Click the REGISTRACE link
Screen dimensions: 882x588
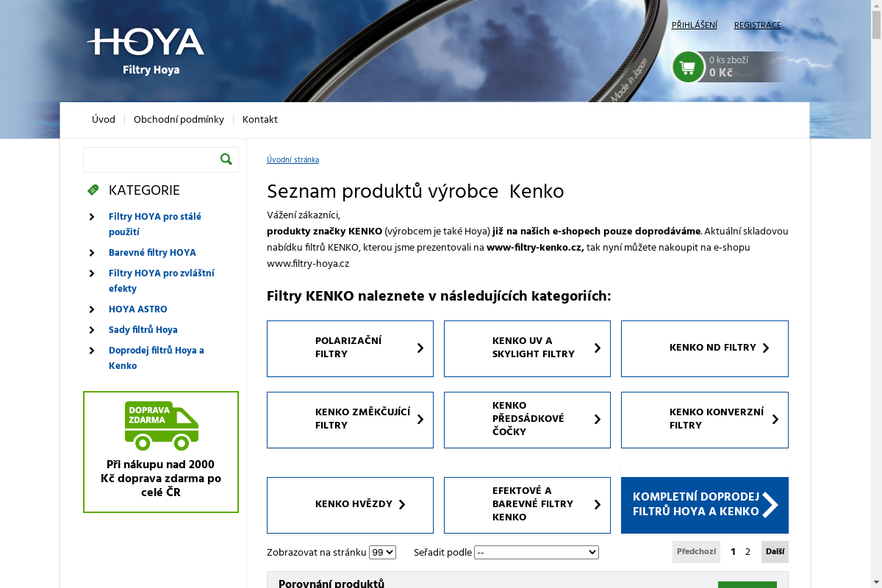coord(757,25)
